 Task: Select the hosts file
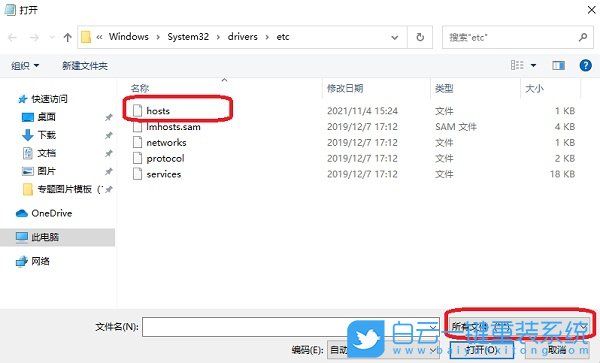click(x=158, y=111)
